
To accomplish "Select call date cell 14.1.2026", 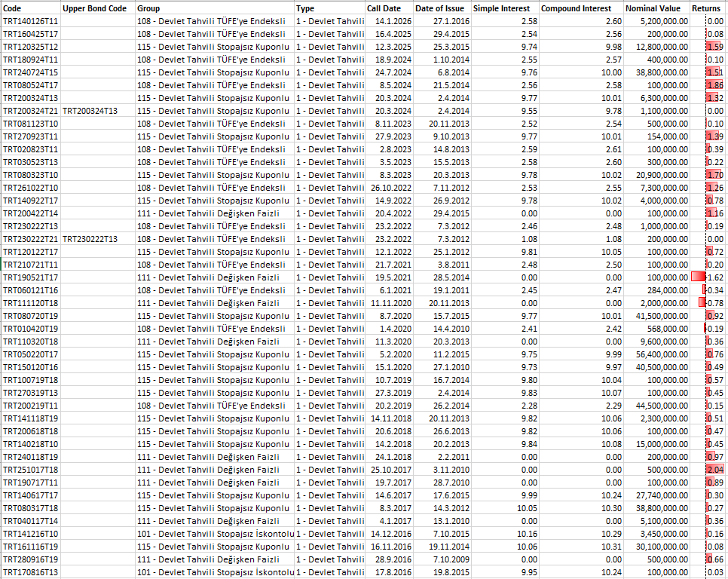I will tap(389, 21).
